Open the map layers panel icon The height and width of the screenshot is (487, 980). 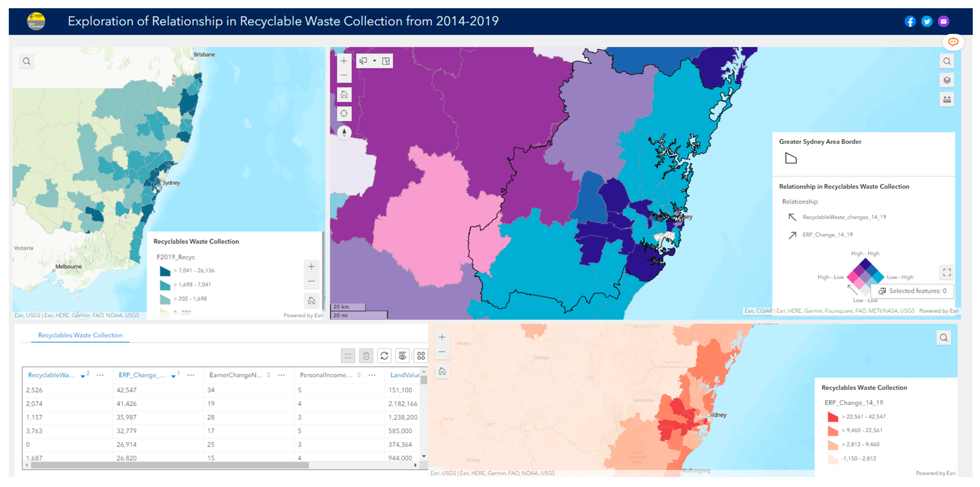pos(947,80)
